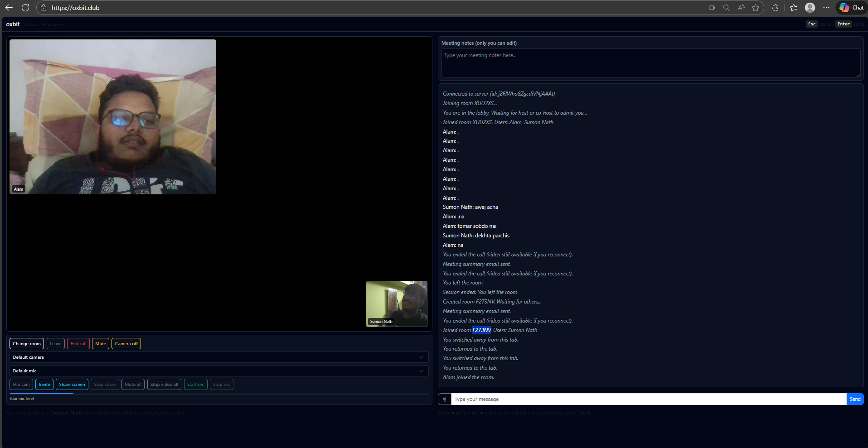Toggle Share screen
The image size is (868, 448).
(x=72, y=384)
